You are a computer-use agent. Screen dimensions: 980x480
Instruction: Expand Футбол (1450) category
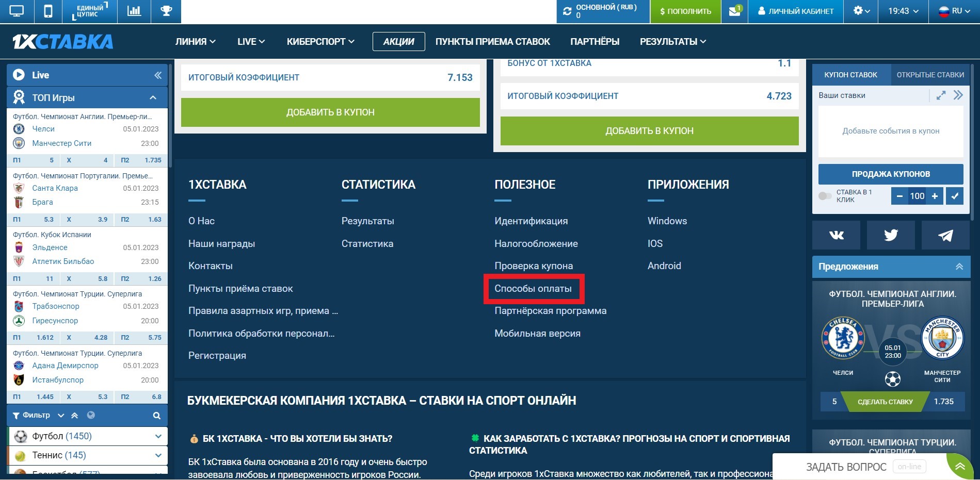[x=87, y=436]
